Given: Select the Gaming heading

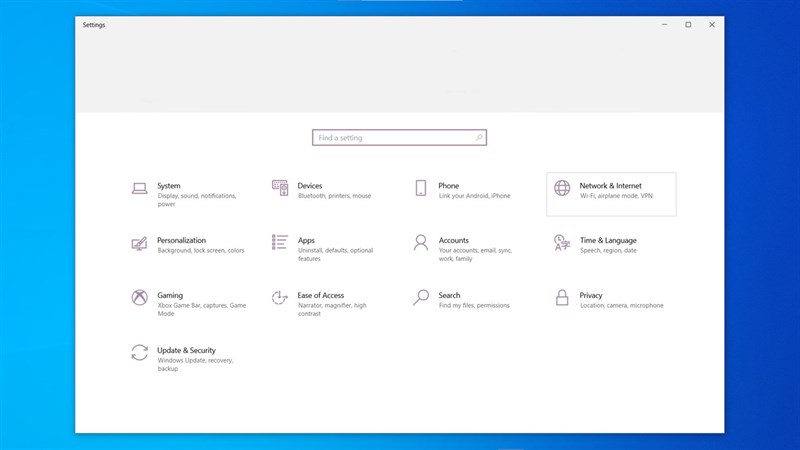Looking at the screenshot, I should pyautogui.click(x=169, y=295).
